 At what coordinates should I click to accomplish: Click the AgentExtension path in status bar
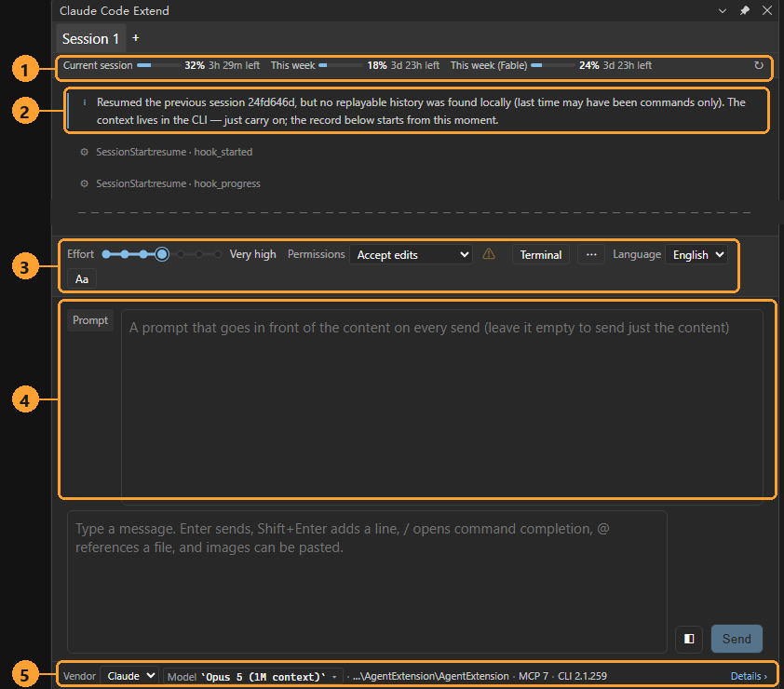(x=430, y=676)
